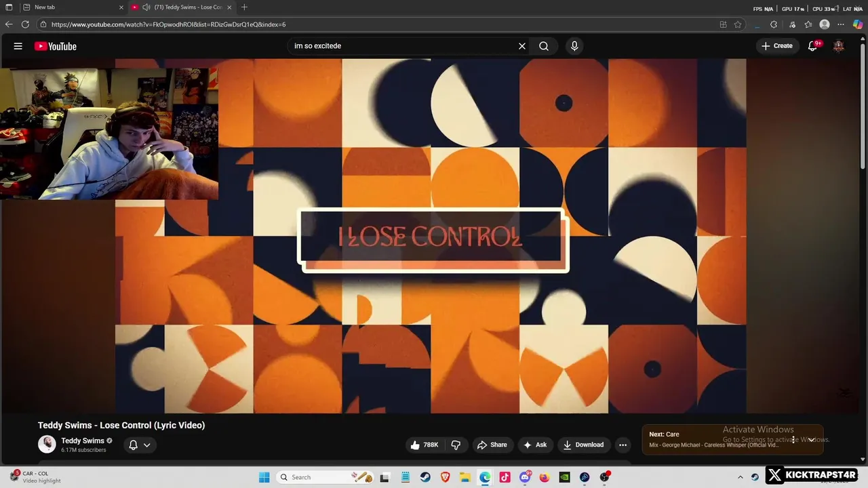The width and height of the screenshot is (868, 488).
Task: Click the browser address bar URL
Action: coord(168,24)
